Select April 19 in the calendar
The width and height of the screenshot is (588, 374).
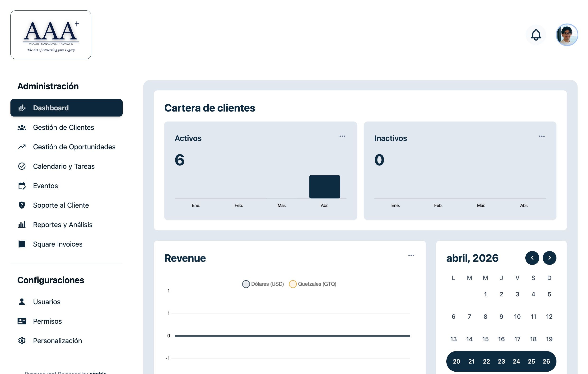[549, 339]
